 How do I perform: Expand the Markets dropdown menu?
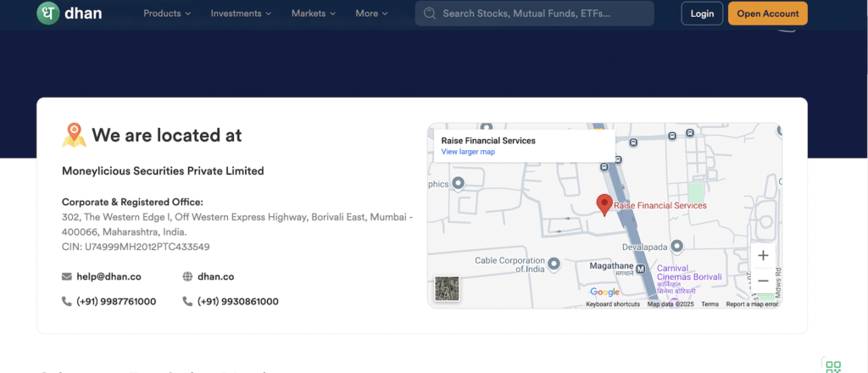click(x=314, y=14)
